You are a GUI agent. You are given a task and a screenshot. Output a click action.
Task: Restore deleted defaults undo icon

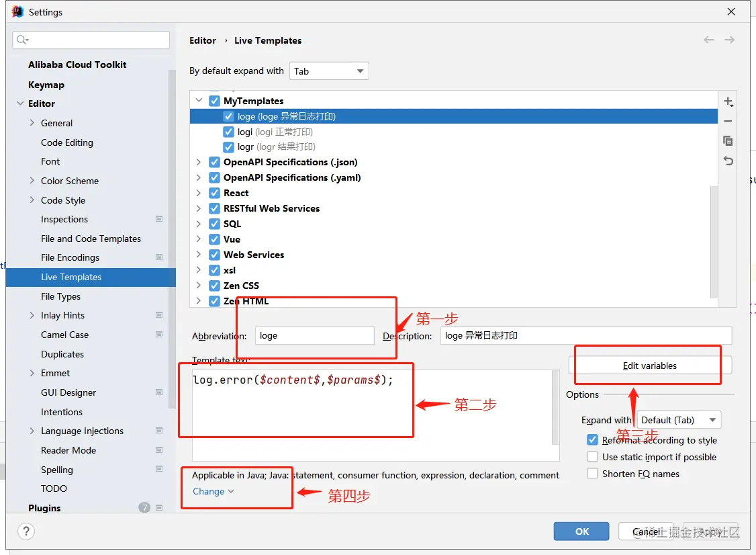pos(728,161)
